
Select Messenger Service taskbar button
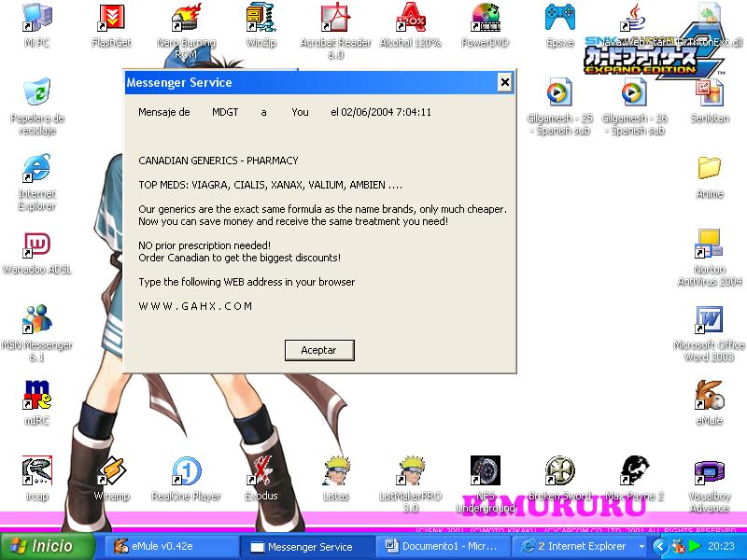307,546
